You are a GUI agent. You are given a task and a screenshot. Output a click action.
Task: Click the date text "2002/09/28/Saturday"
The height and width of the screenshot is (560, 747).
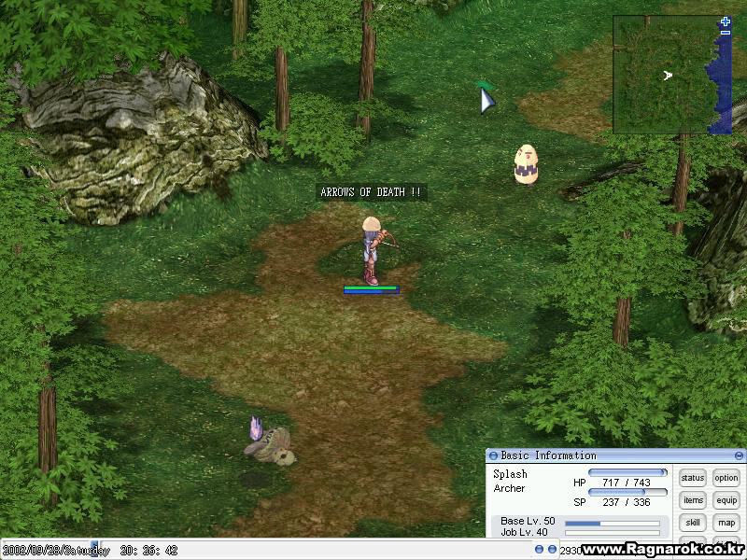(56, 551)
